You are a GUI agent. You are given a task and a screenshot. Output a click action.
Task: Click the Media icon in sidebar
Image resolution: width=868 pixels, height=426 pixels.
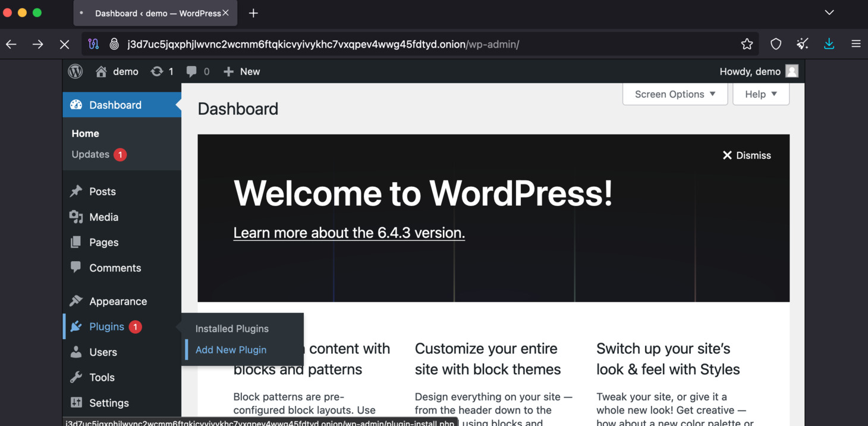pos(76,217)
